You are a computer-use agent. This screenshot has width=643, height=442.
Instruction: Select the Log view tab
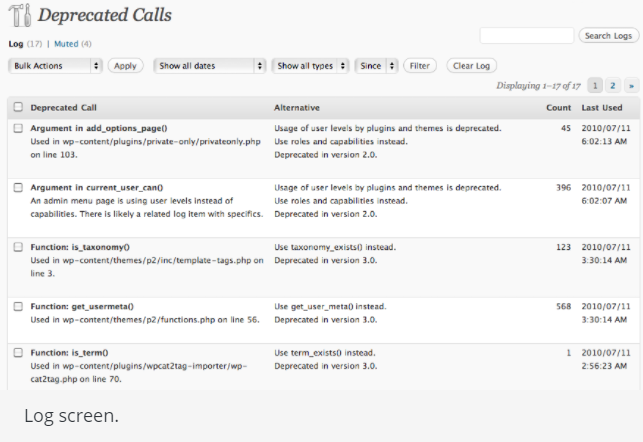tap(15, 44)
